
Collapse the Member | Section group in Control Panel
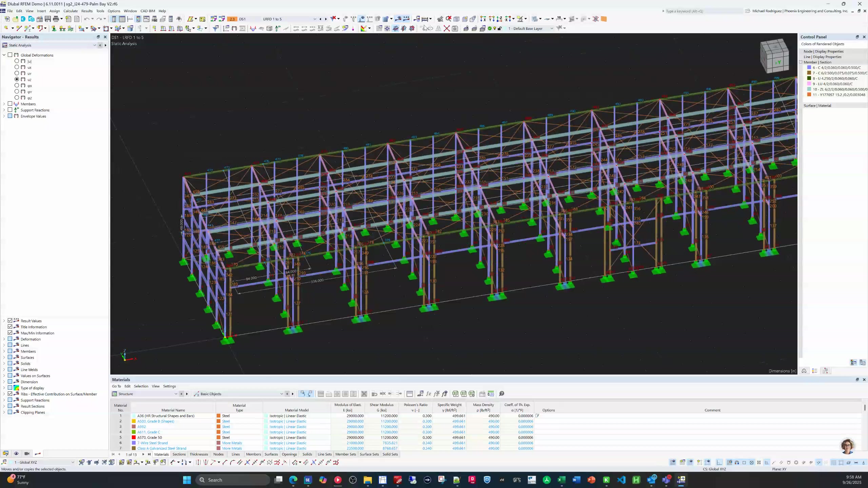(801, 62)
